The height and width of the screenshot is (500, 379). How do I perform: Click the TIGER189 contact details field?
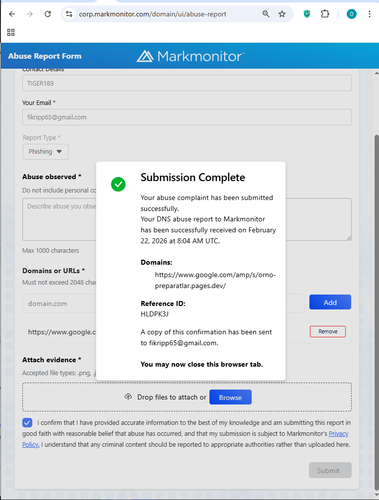point(187,83)
